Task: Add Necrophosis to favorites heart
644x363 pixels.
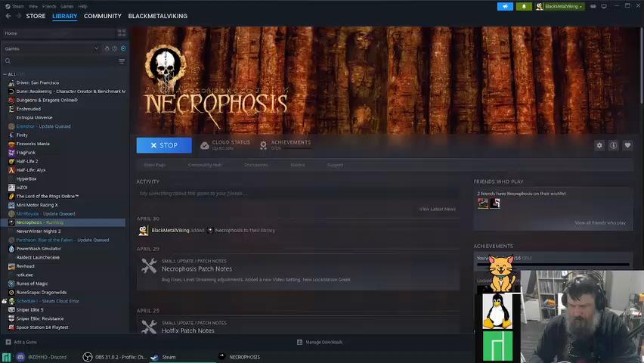Action: coord(627,145)
